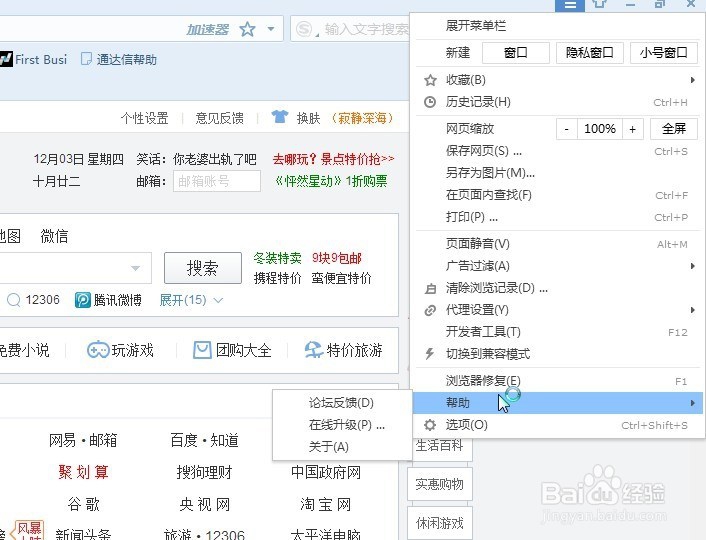
Task: Click the skin shirt icon in title bar
Action: (x=599, y=4)
